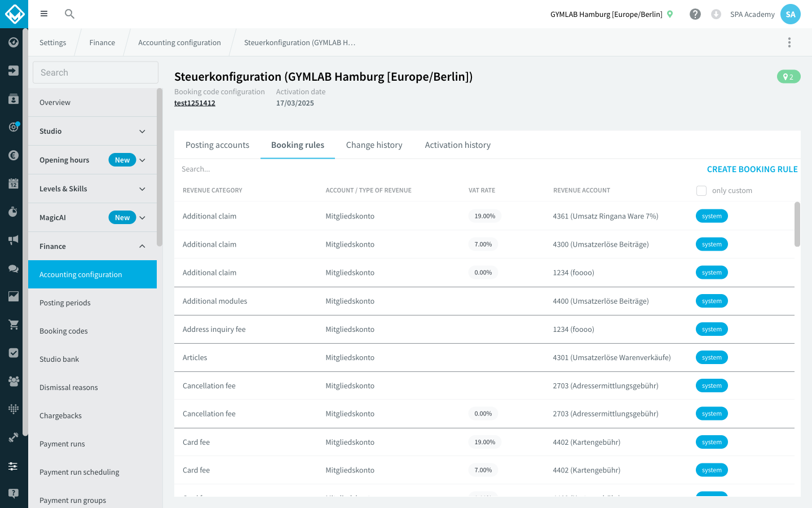This screenshot has width=812, height=508.
Task: Open Payment runs
Action: tap(92, 444)
